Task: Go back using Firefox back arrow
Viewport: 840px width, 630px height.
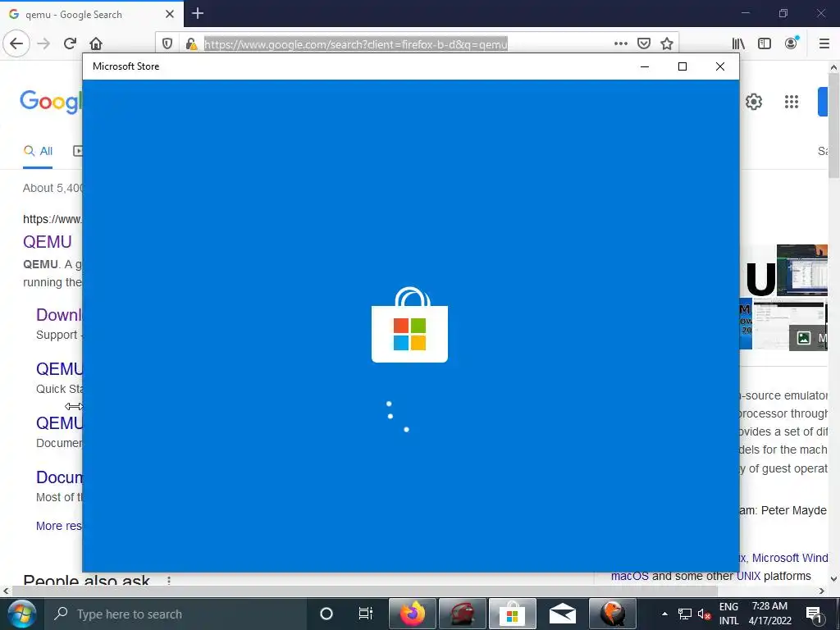Action: [16, 43]
